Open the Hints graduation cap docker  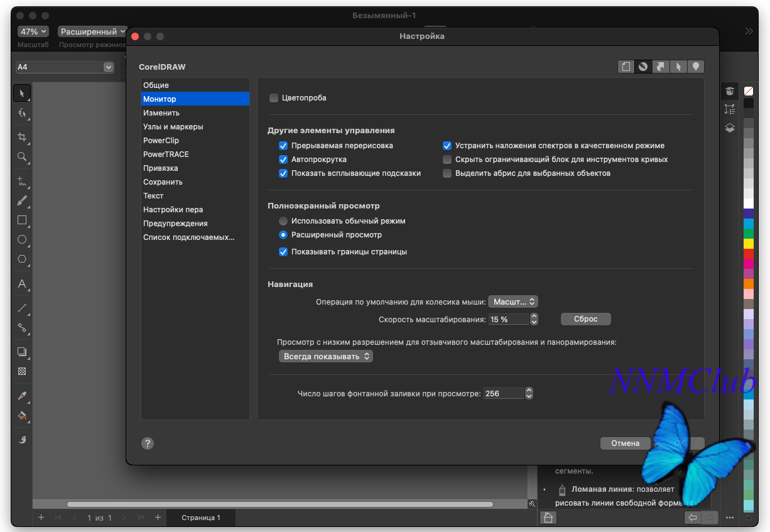(x=729, y=91)
